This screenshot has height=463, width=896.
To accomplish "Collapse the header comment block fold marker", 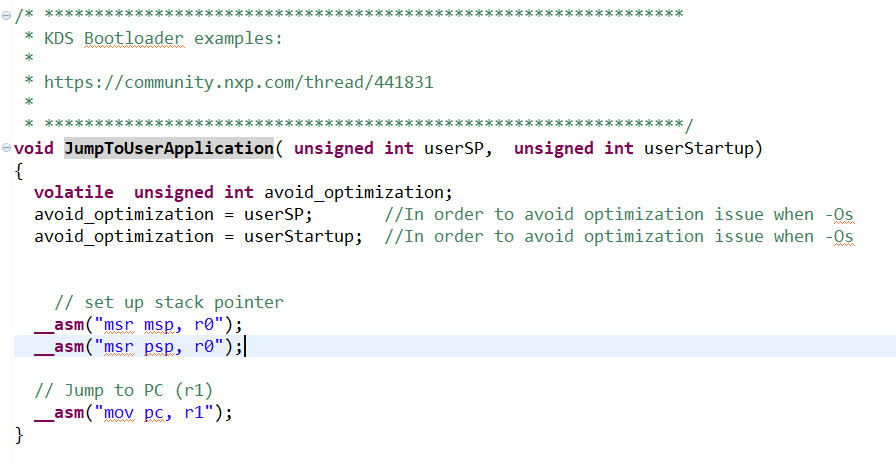I will click(7, 16).
